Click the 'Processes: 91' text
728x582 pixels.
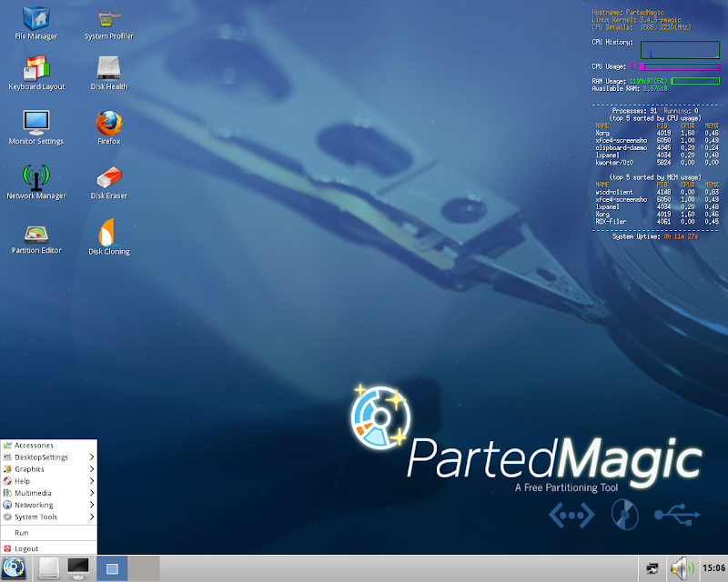(x=634, y=111)
